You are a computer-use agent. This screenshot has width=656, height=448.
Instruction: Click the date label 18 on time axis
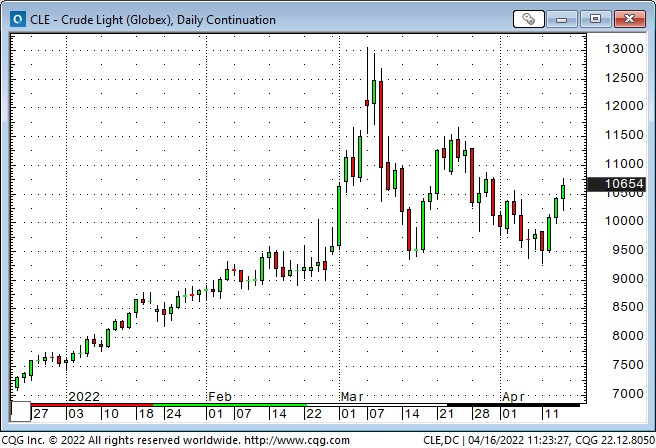point(146,414)
